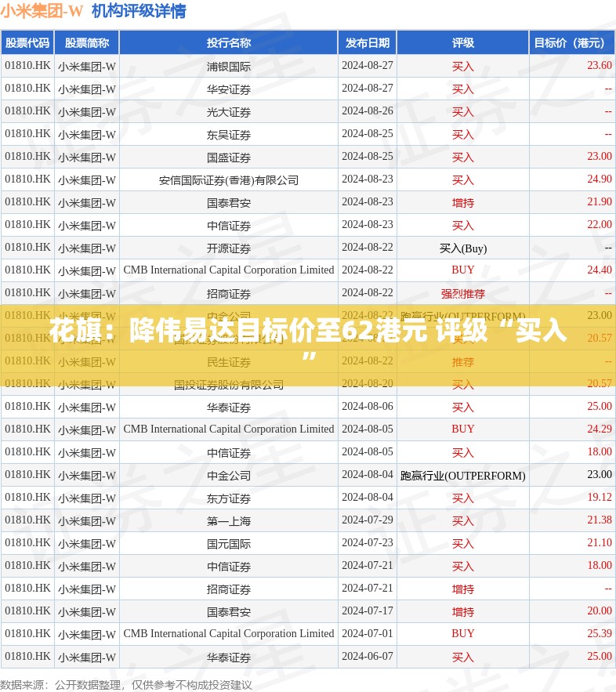Screen dimensions: 616x692
Task: Select the 股票代码 column header
Action: click(27, 43)
